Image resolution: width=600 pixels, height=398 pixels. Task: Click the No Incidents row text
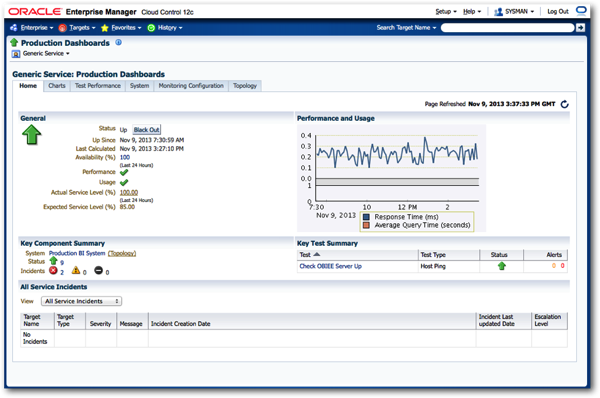35,338
